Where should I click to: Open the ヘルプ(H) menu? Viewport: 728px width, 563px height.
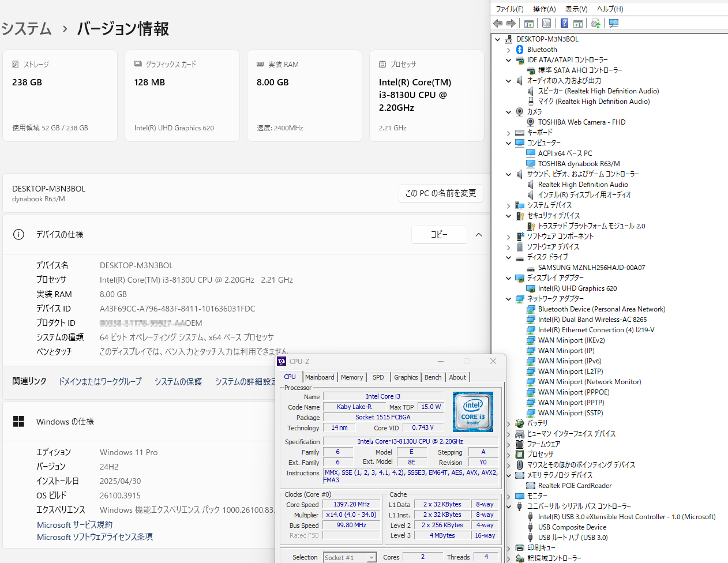tap(610, 9)
